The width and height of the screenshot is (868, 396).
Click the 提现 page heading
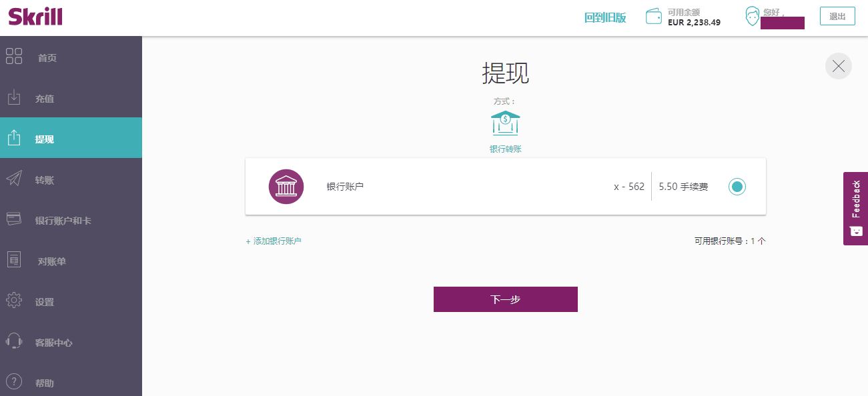click(506, 73)
